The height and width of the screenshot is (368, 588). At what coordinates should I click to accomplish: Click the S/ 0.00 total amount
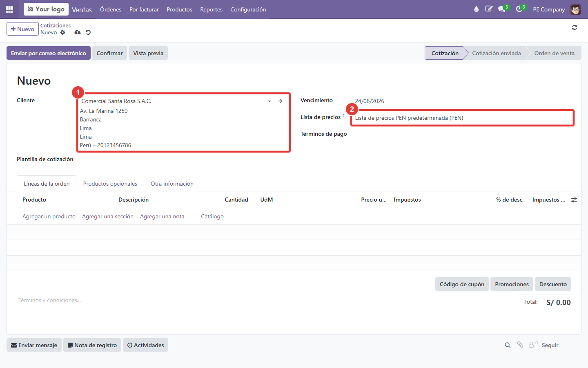point(559,303)
